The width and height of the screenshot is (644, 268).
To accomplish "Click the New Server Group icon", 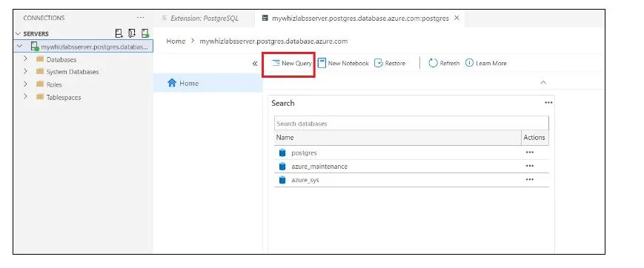I will click(x=132, y=33).
